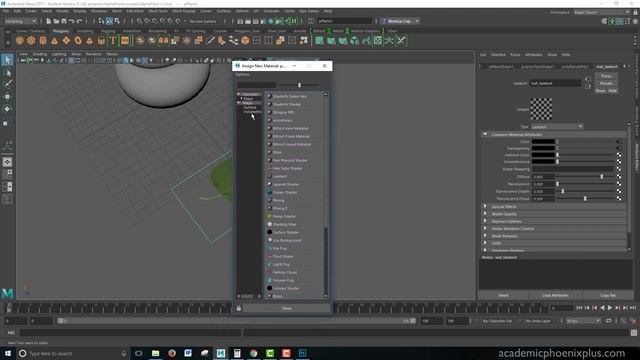Toggle Make Live magnet icon

click(x=178, y=21)
